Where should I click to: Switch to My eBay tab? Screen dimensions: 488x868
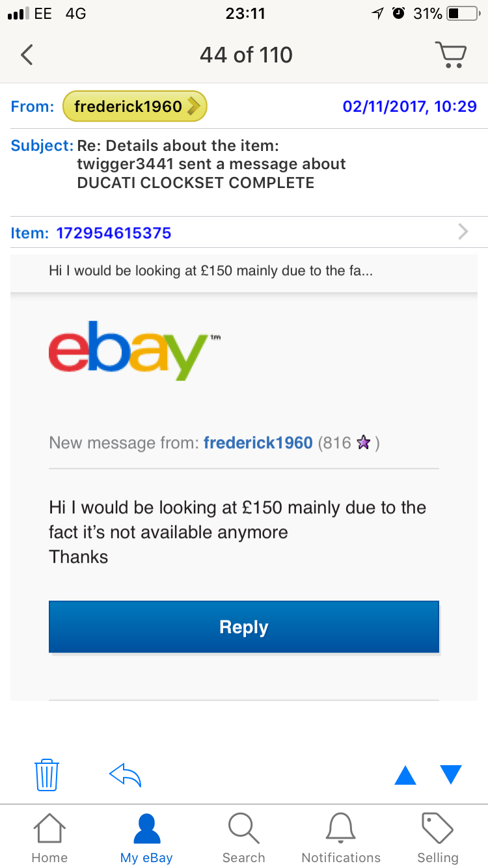pos(146,839)
